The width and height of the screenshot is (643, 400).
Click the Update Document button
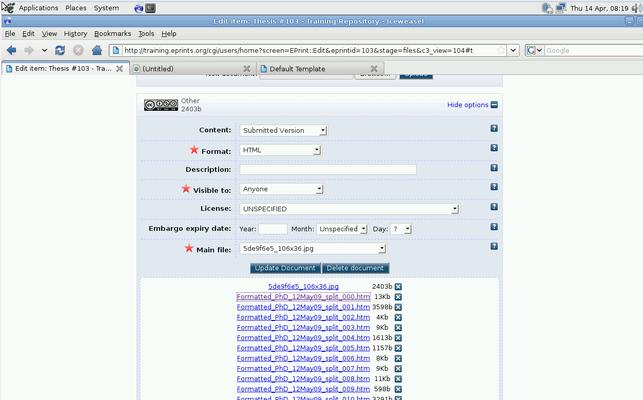tap(285, 268)
